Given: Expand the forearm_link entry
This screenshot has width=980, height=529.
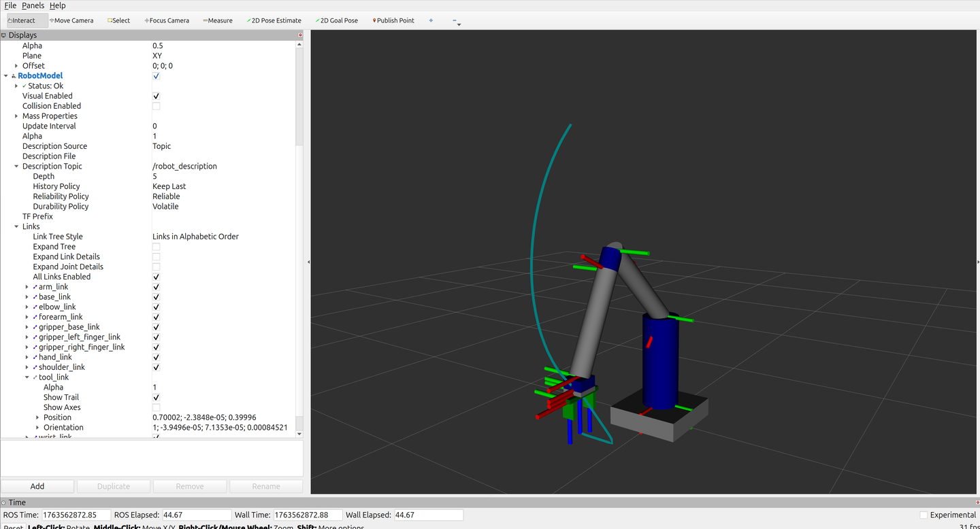Looking at the screenshot, I should pos(27,317).
